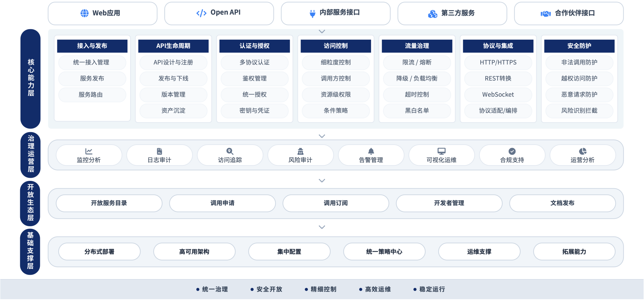Click the plug icon beside 内部服务接口
The height and width of the screenshot is (304, 644).
click(312, 13)
